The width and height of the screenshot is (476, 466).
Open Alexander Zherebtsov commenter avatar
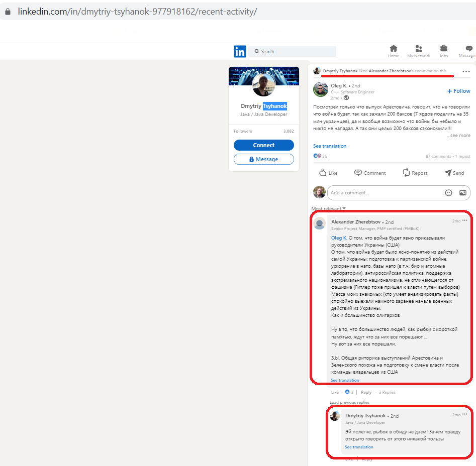[x=319, y=223]
